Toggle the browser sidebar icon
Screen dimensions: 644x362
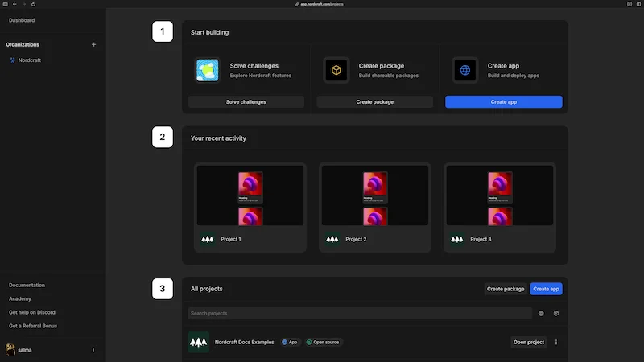click(6, 4)
